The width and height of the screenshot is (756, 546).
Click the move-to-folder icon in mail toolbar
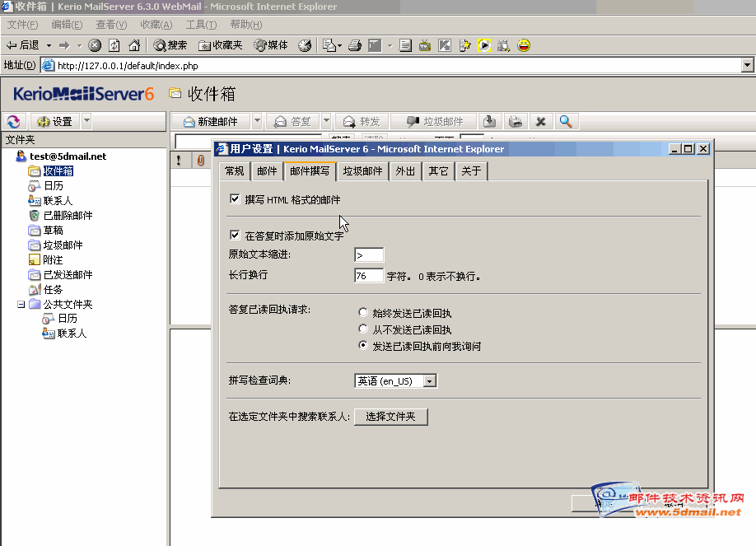click(489, 121)
